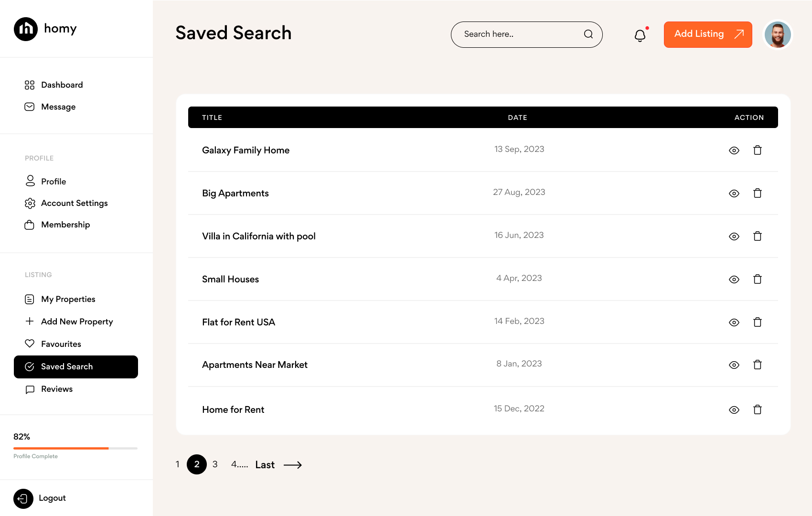Click the profile completion progress bar
Viewport: 812px width, 516px height.
click(x=75, y=448)
